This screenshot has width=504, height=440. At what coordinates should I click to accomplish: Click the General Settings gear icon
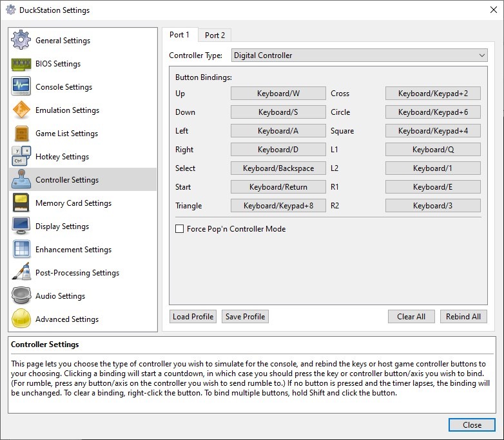[21, 40]
